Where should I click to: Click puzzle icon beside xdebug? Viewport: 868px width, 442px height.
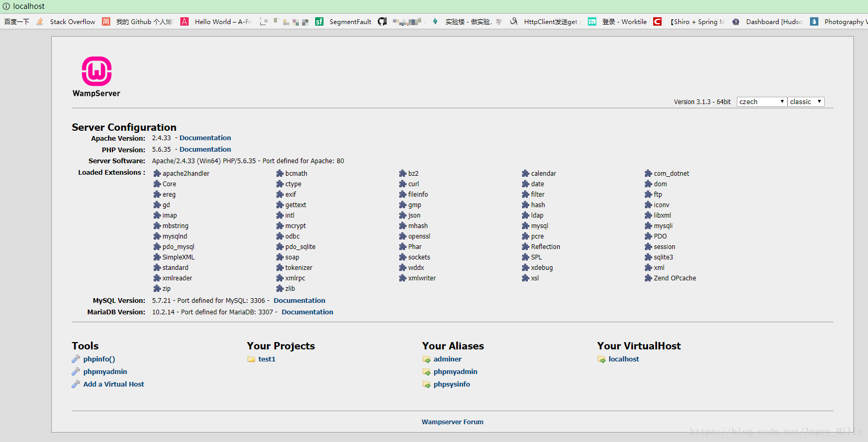[x=525, y=268]
